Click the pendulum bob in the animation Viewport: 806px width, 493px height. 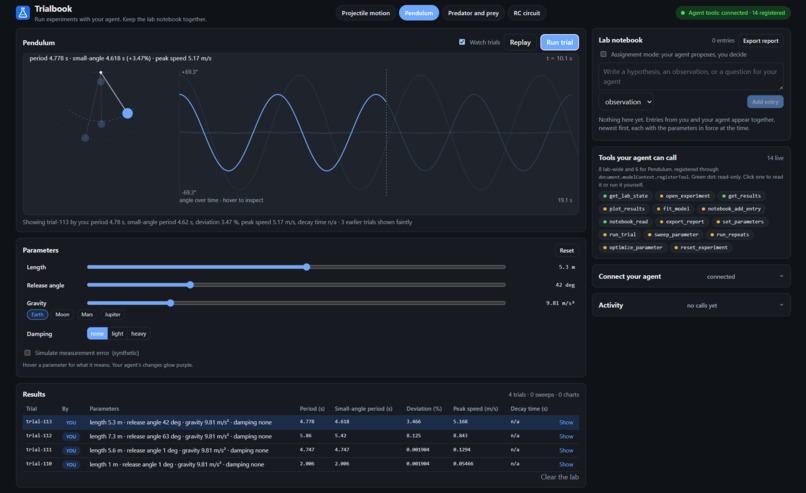pyautogui.click(x=127, y=113)
